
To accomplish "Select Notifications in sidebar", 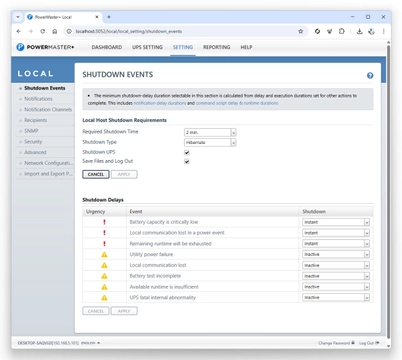I will coord(38,99).
